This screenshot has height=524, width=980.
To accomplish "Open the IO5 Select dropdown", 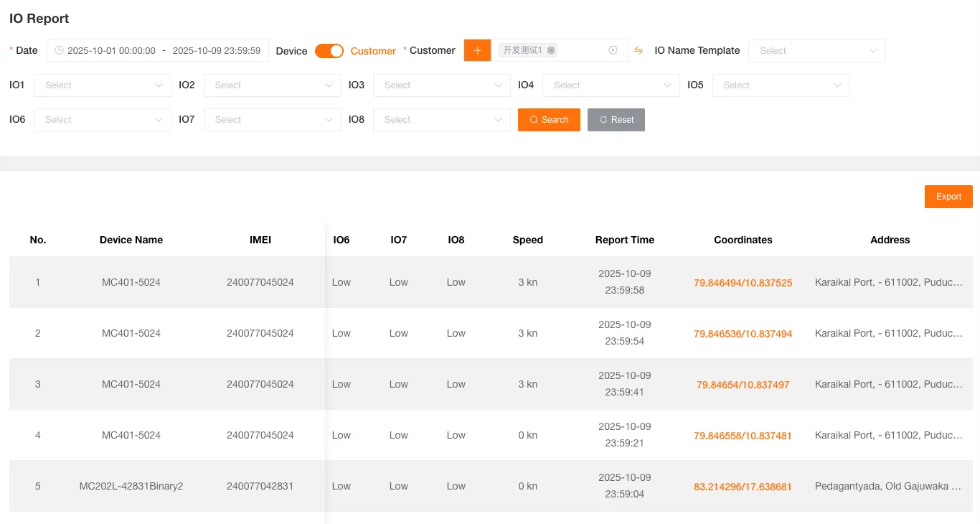I will pos(781,85).
